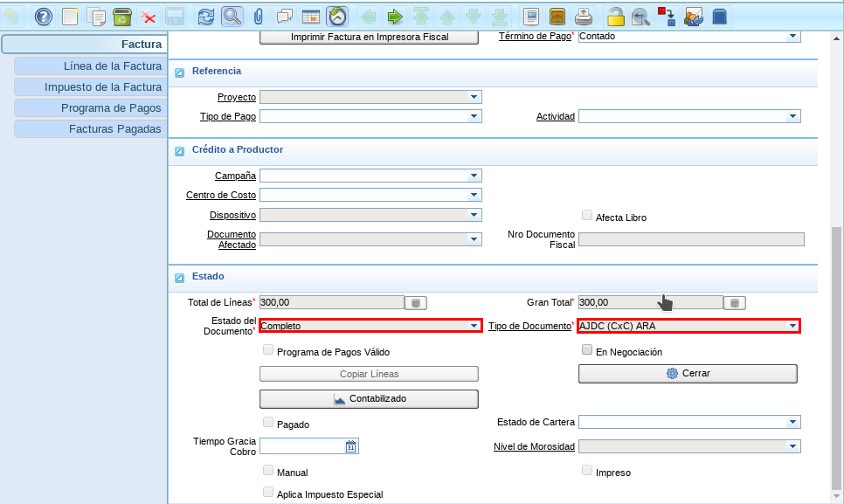844x504 pixels.
Task: Open the Centro de Costo dropdown
Action: [x=474, y=196]
